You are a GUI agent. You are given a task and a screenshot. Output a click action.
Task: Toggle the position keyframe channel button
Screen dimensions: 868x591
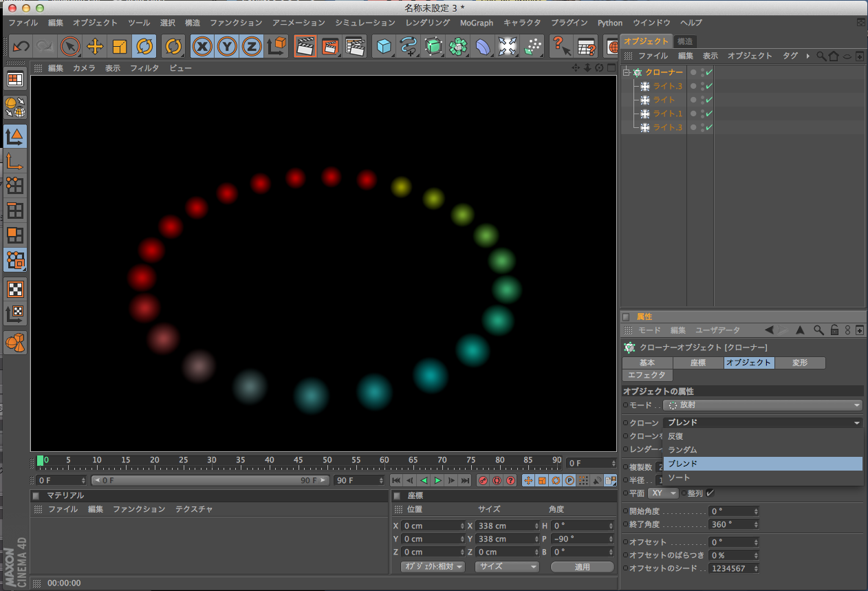pyautogui.click(x=528, y=480)
